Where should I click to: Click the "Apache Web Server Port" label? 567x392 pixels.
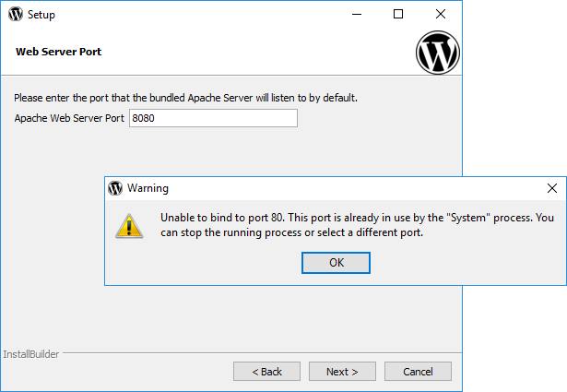tap(69, 118)
